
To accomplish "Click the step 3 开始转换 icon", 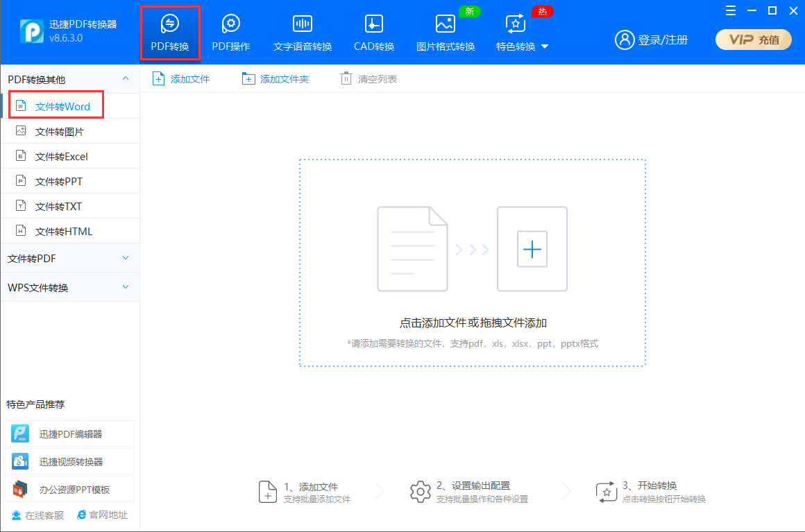I will point(607,492).
